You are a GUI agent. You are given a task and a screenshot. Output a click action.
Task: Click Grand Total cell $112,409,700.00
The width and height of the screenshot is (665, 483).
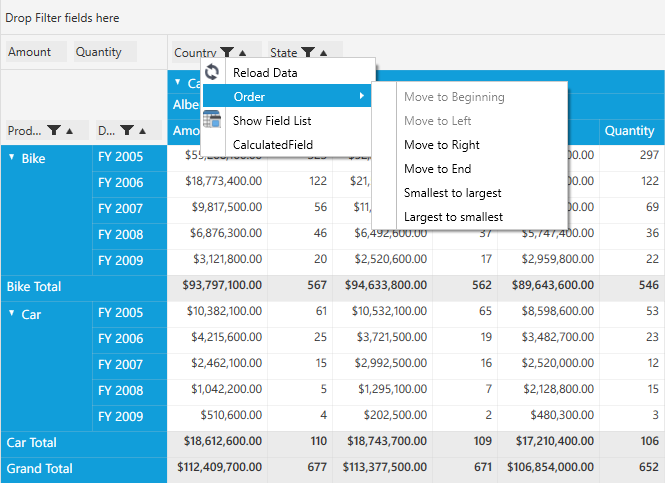tap(218, 468)
